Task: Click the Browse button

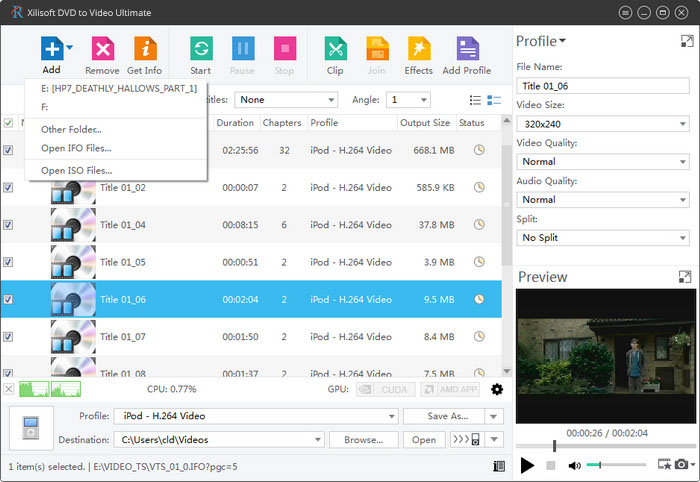Action: click(x=363, y=439)
